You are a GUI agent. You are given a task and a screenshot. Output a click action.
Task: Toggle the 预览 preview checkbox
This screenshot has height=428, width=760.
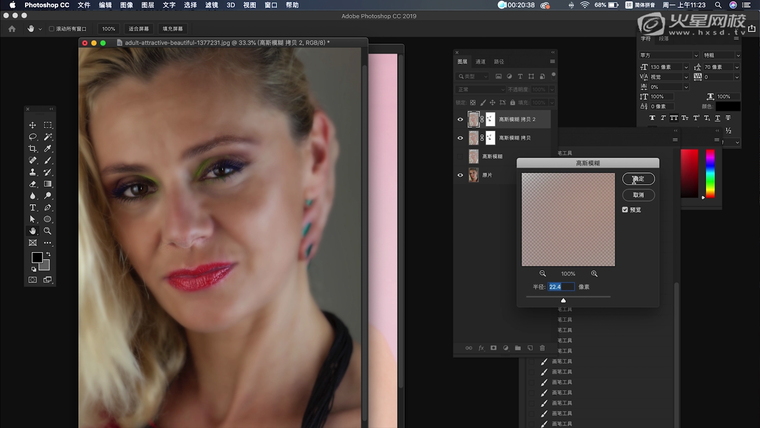[x=626, y=210]
